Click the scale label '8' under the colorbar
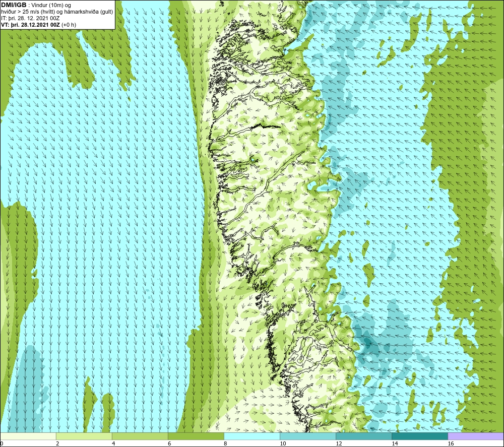This screenshot has width=504, height=447. [225, 444]
